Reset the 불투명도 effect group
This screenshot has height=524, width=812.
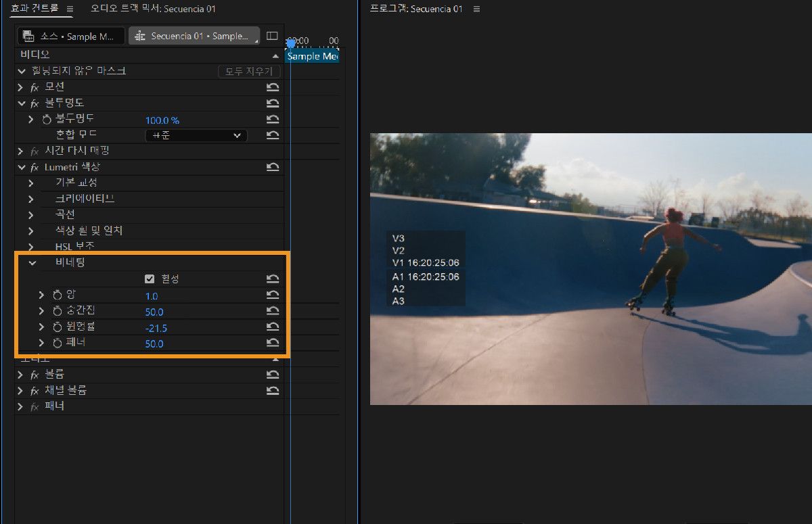click(273, 103)
